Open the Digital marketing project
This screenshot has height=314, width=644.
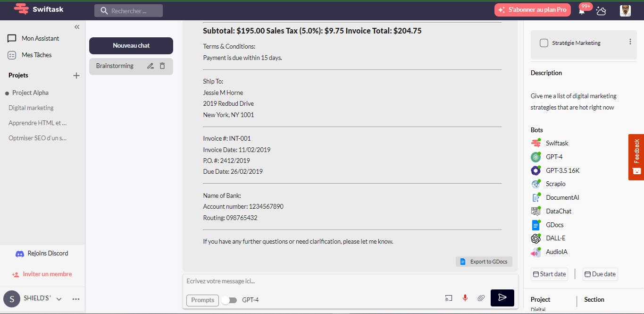click(x=31, y=108)
